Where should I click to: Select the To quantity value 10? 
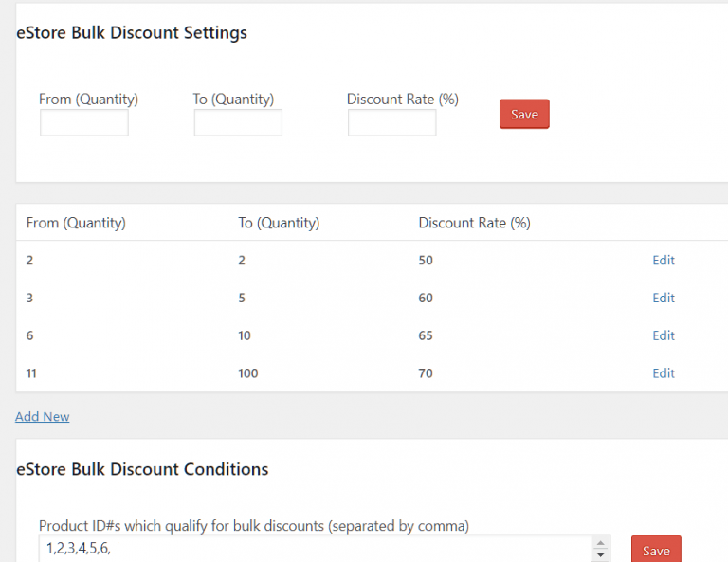click(245, 335)
